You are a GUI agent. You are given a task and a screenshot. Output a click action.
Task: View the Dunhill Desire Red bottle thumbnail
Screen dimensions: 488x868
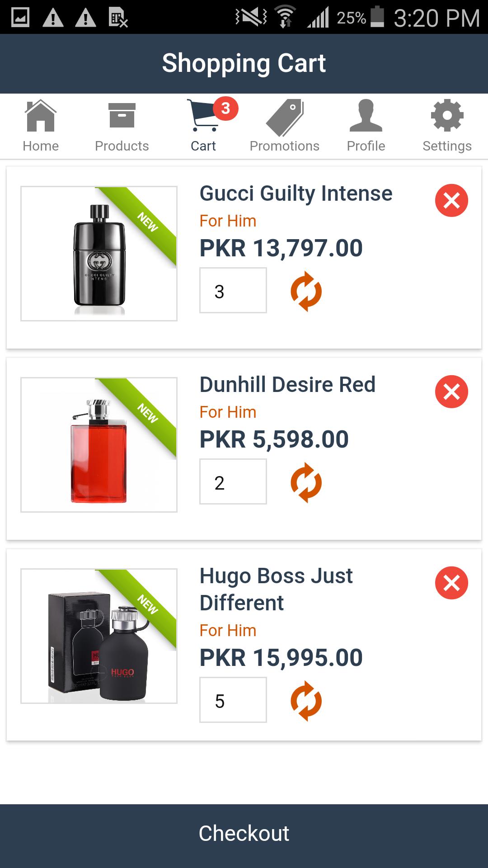pos(99,445)
